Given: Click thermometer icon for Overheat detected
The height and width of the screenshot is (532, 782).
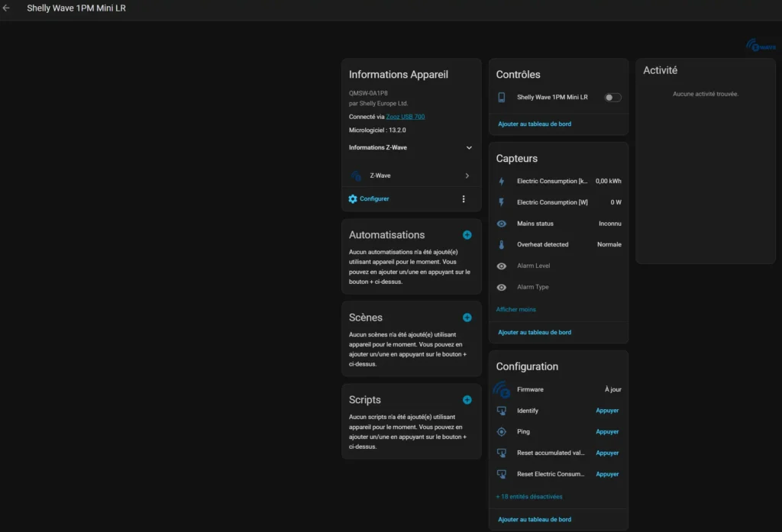Looking at the screenshot, I should [x=501, y=245].
